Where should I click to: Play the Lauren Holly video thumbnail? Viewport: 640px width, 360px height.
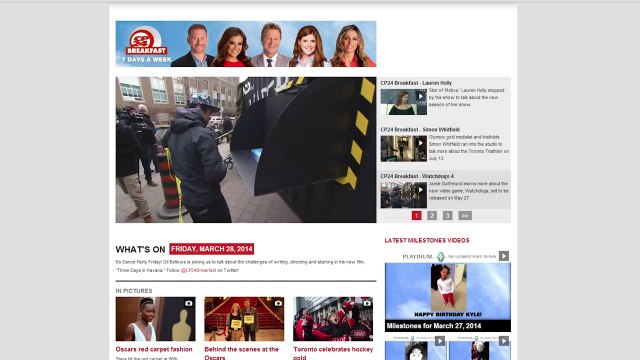pyautogui.click(x=404, y=102)
